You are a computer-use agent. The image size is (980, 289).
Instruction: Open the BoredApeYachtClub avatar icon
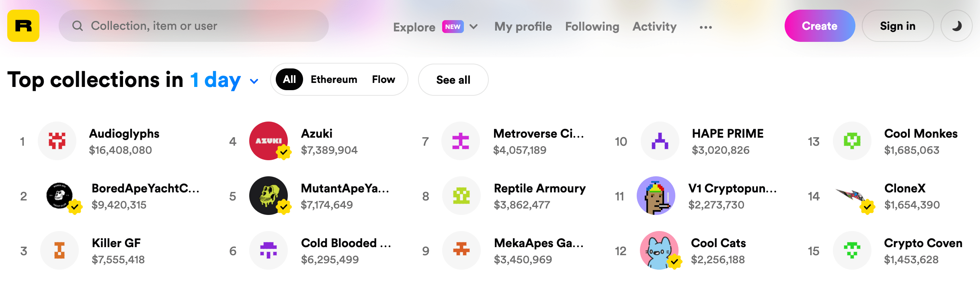point(59,196)
